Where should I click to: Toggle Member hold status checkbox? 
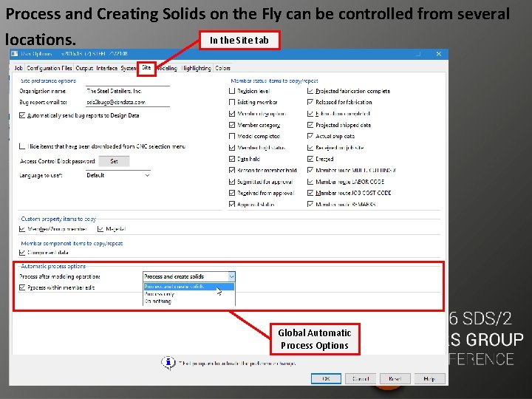[232, 148]
